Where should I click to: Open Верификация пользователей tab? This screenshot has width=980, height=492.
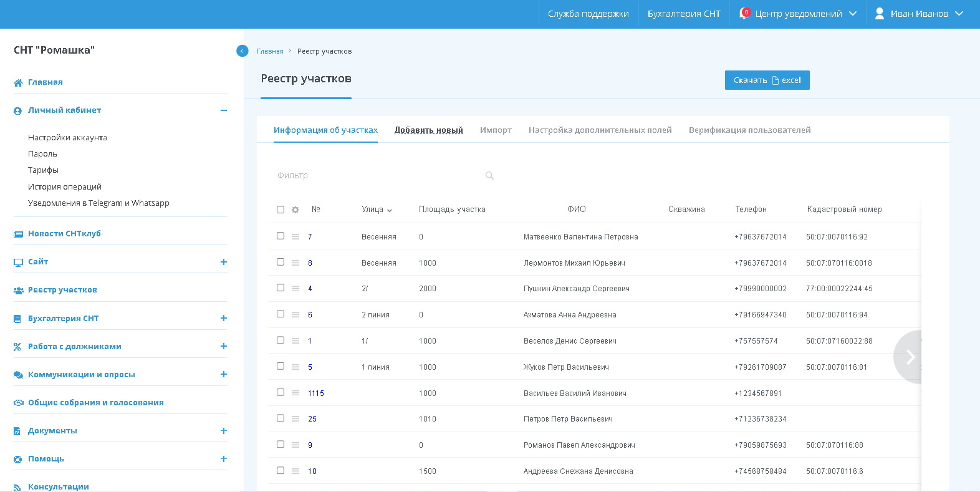point(750,130)
